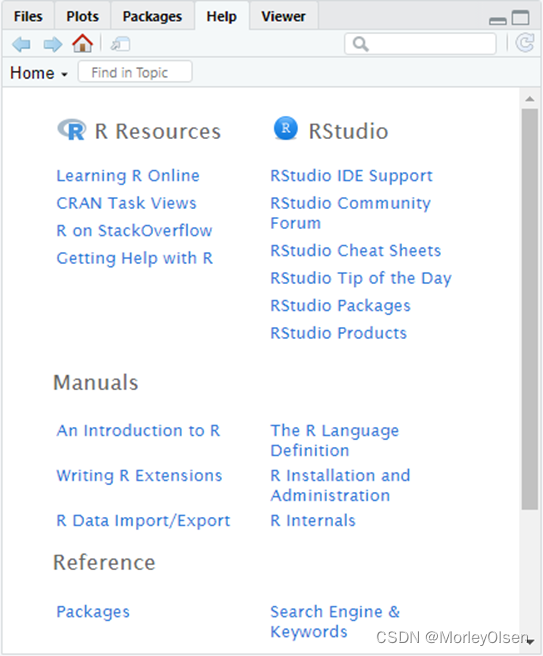Click the Find in Topic field

coord(135,72)
